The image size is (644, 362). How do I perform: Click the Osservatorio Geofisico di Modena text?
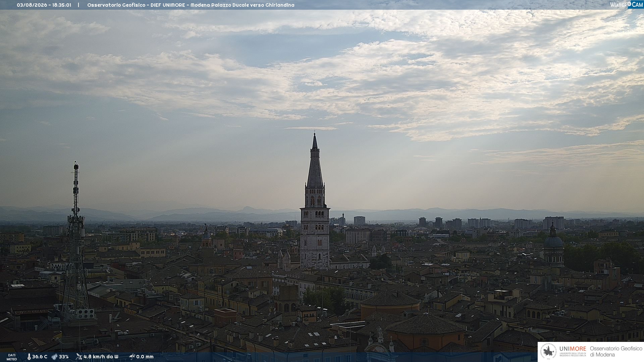[x=616, y=352]
